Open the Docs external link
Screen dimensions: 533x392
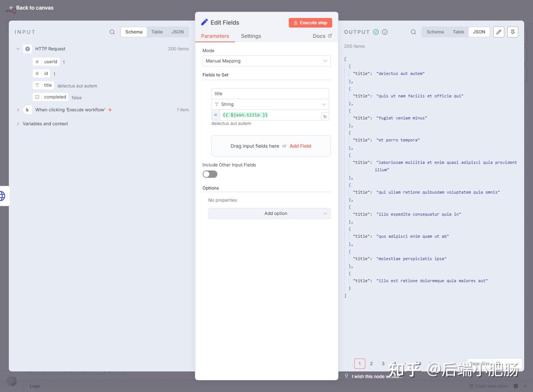322,36
